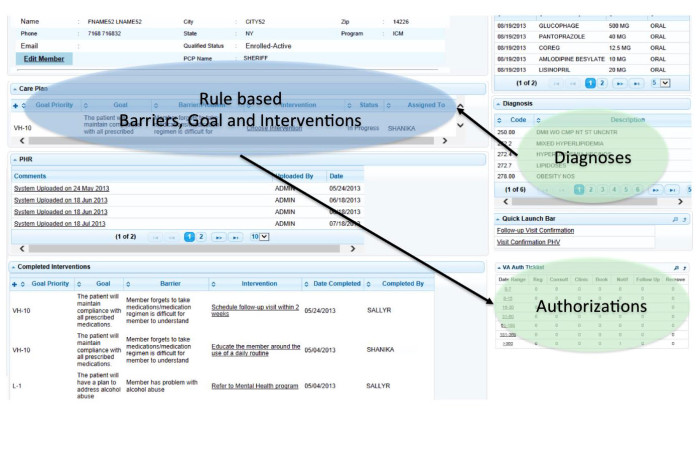Image resolution: width=700 pixels, height=449 pixels.
Task: Collapse the Quick Launch Bar panel
Action: (498, 219)
